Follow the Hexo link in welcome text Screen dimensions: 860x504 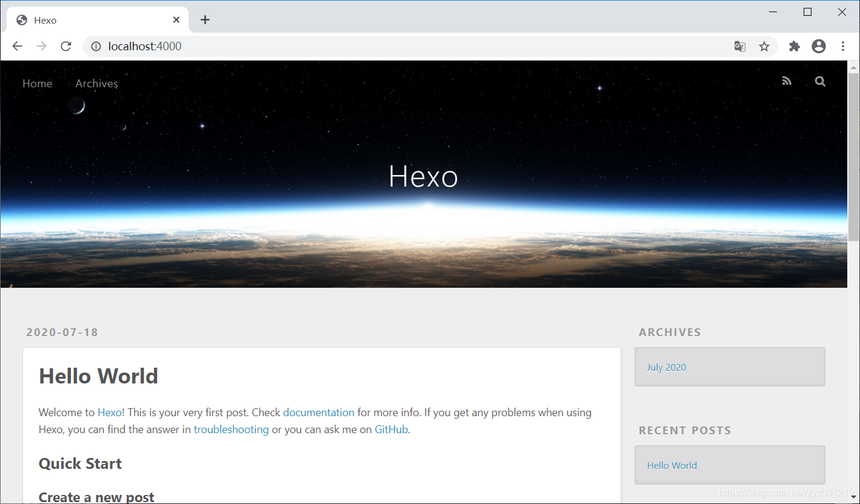click(110, 413)
